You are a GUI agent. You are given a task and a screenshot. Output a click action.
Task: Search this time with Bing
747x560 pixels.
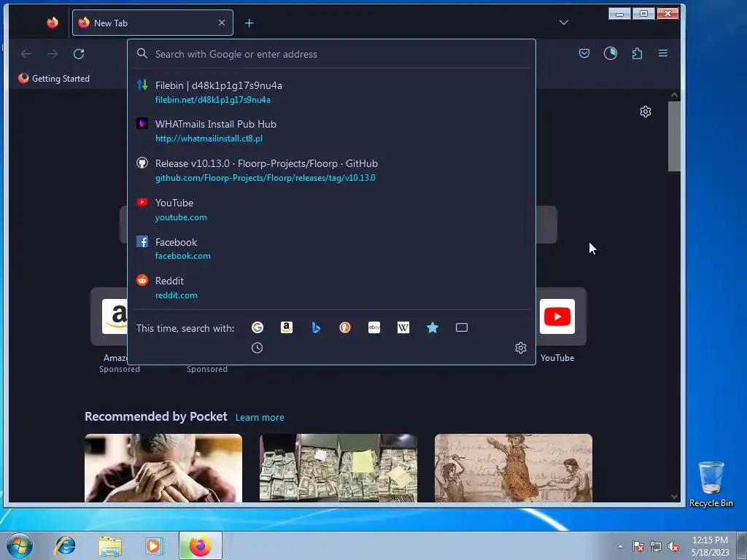[316, 327]
